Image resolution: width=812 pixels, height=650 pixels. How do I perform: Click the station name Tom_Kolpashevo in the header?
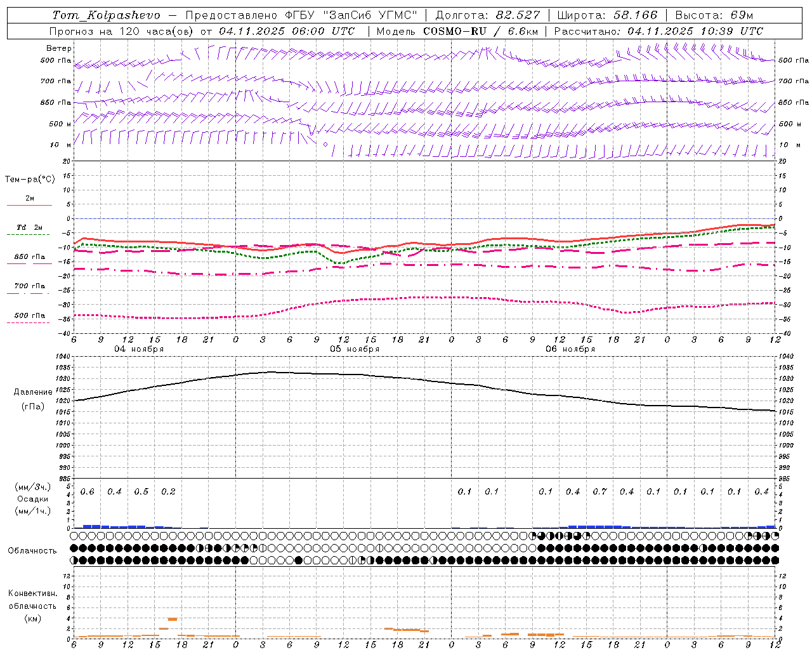[x=106, y=15]
